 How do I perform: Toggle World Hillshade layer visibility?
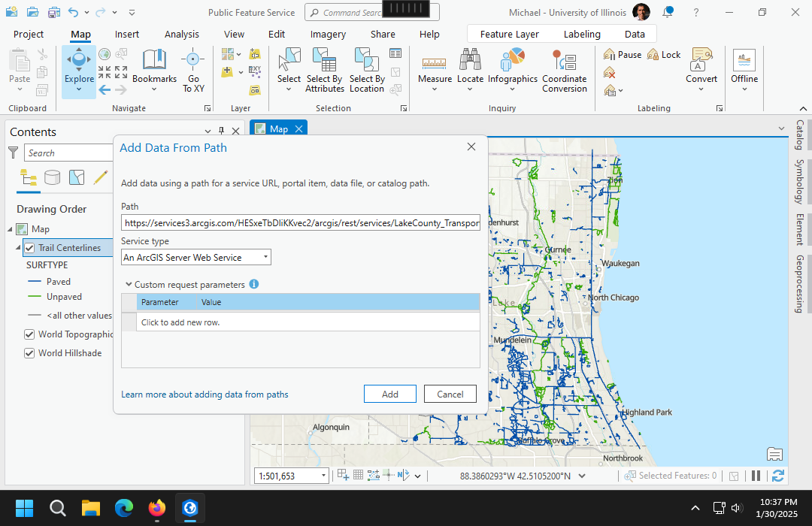[x=29, y=353]
